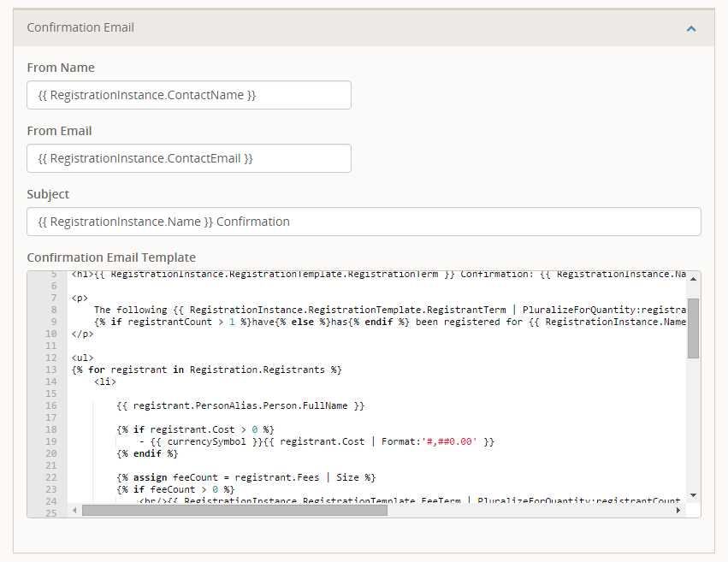Select the Subject input field
Screen dimensions: 728x562
click(364, 222)
